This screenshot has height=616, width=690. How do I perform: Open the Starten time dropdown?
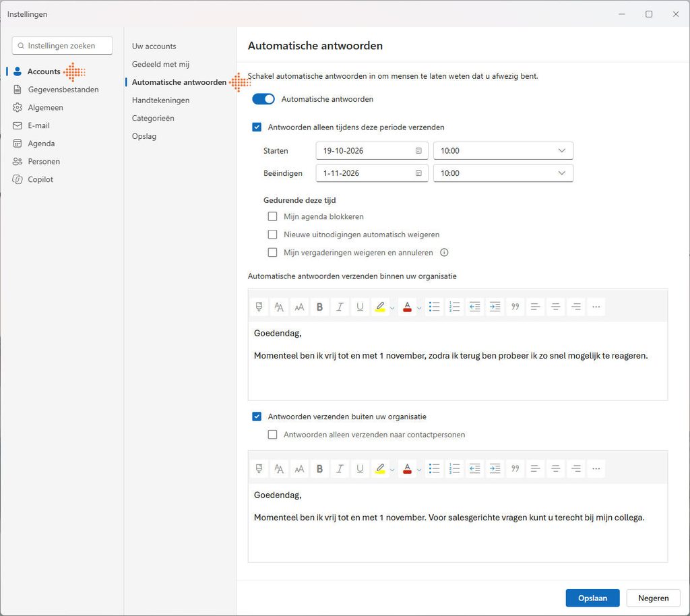click(x=503, y=151)
